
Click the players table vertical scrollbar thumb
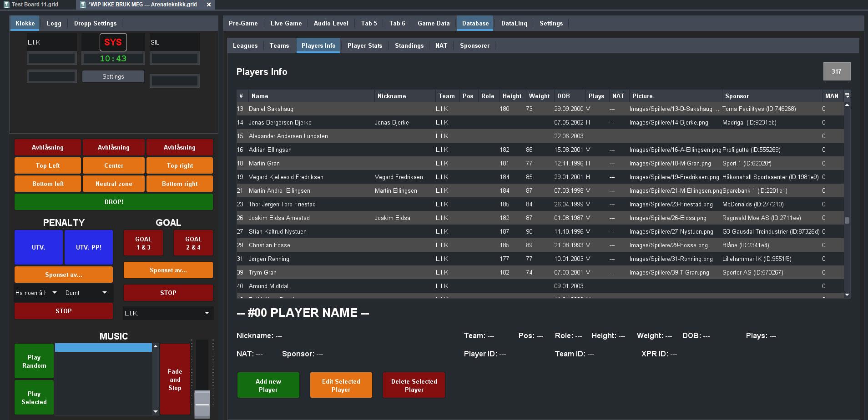point(847,220)
